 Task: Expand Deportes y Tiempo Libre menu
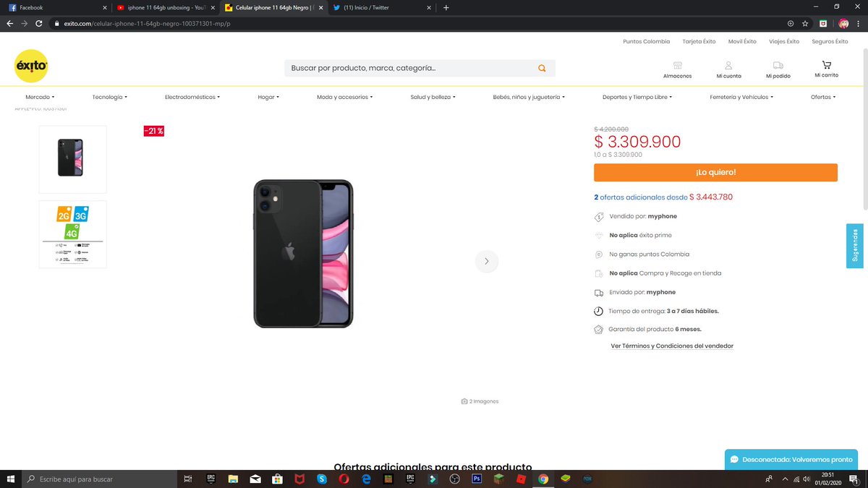[637, 97]
